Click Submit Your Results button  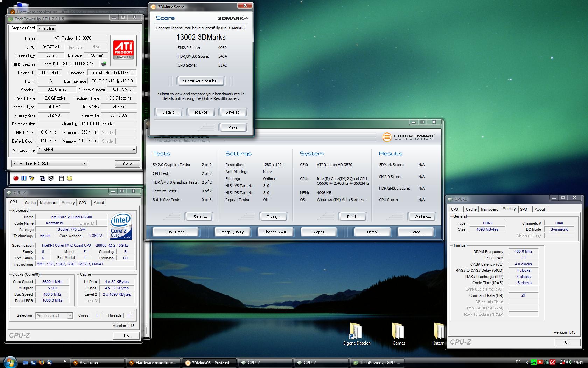201,81
